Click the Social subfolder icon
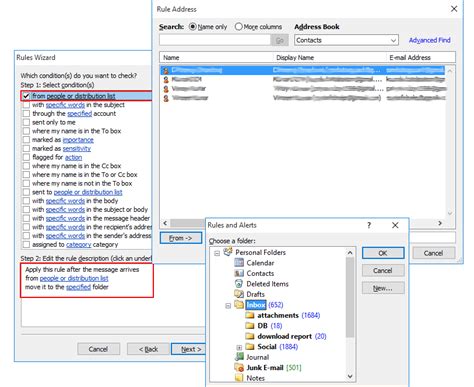Screen dimensions: 474x387 [x=250, y=347]
